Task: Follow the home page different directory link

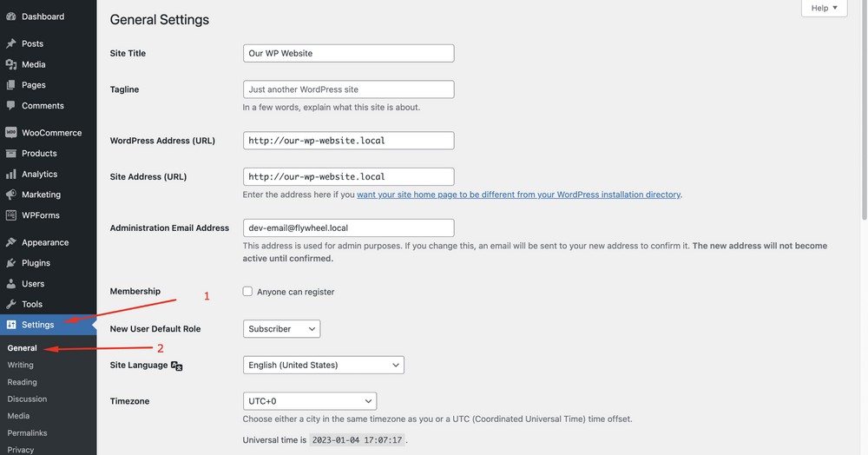Action: point(518,195)
